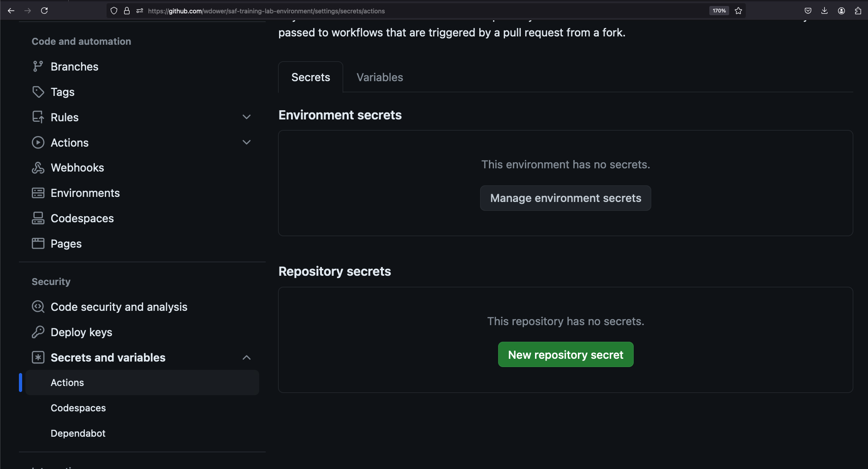The image size is (868, 469).
Task: Expand the Actions section chevron
Action: click(x=247, y=142)
